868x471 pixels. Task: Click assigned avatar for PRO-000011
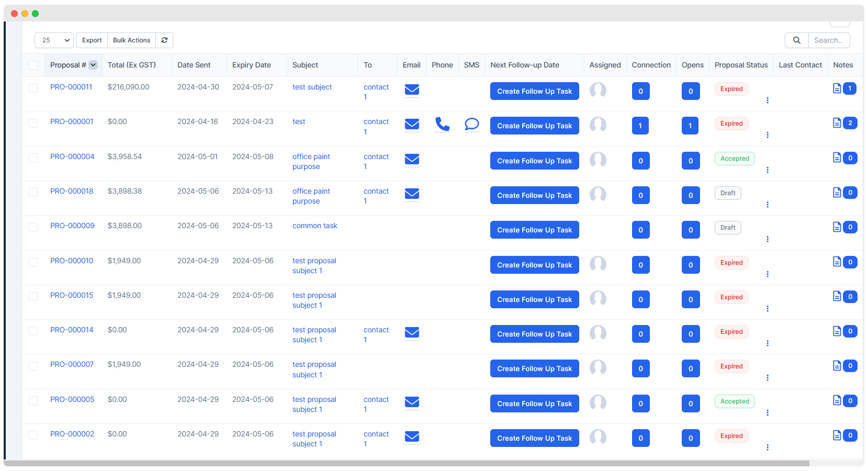coord(598,91)
